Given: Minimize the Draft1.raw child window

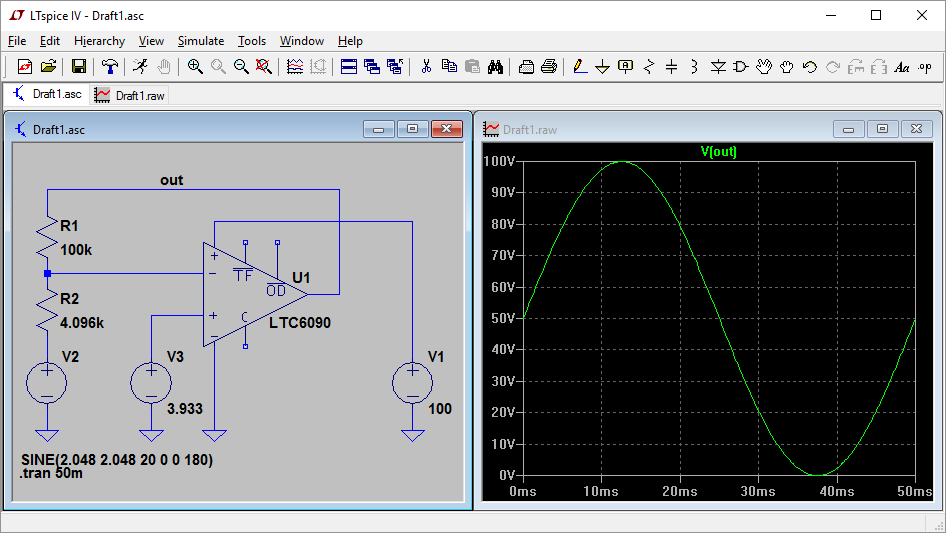Looking at the screenshot, I should 848,129.
